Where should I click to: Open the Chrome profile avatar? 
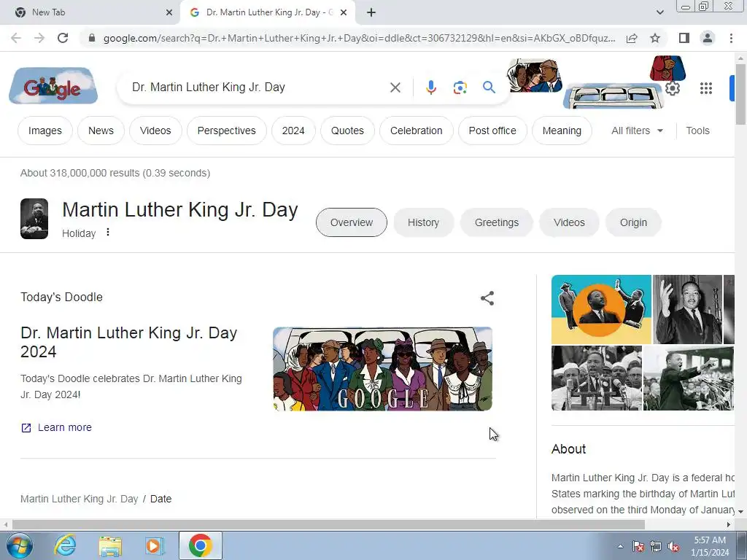(x=708, y=38)
